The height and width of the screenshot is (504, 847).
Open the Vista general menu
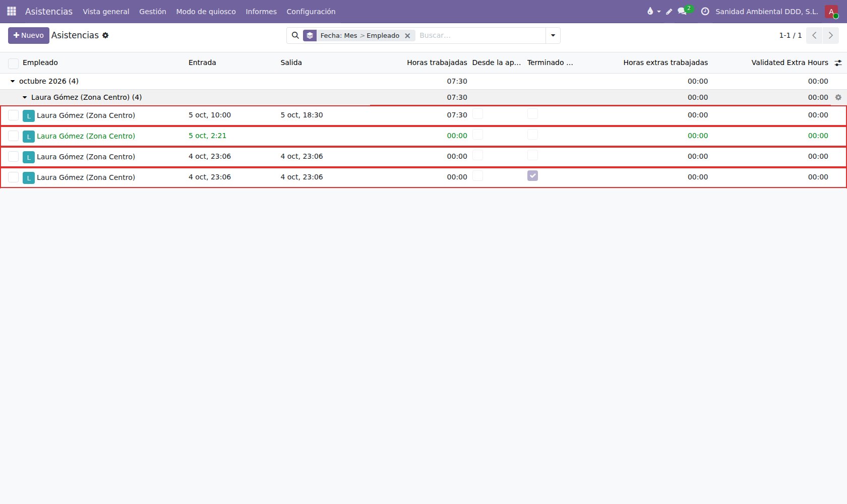pos(106,12)
